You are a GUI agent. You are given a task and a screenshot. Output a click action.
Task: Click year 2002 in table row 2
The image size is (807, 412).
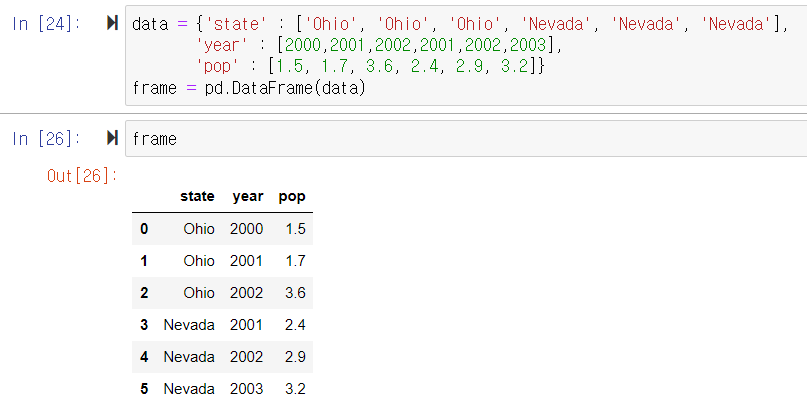pyautogui.click(x=247, y=293)
